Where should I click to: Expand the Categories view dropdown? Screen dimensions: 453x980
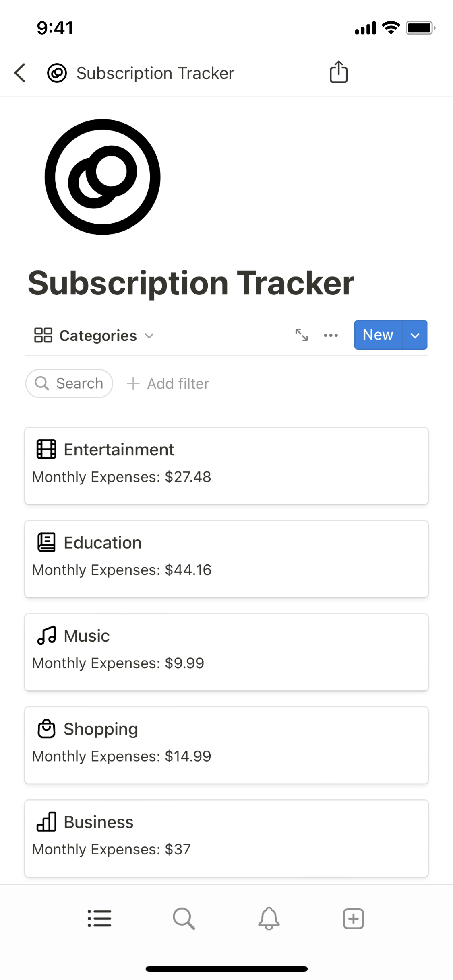click(x=94, y=336)
